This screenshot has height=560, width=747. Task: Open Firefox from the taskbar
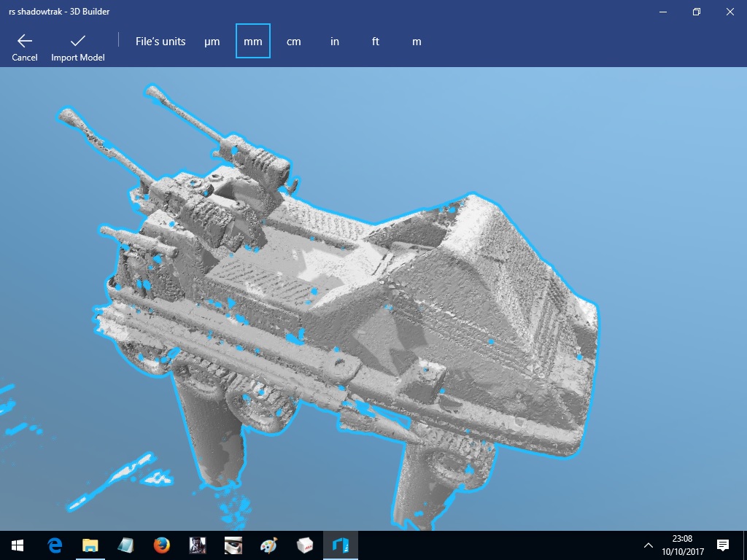pyautogui.click(x=161, y=545)
